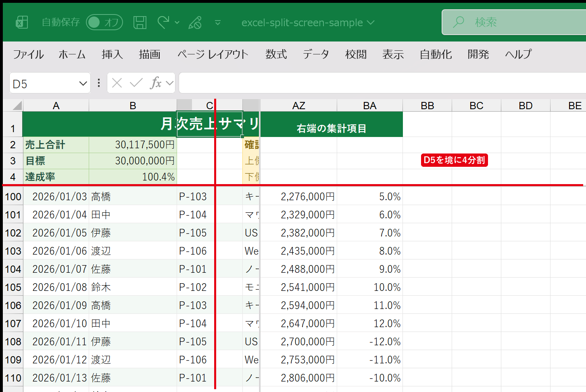Click the 2,806,000円 cell

(299, 378)
